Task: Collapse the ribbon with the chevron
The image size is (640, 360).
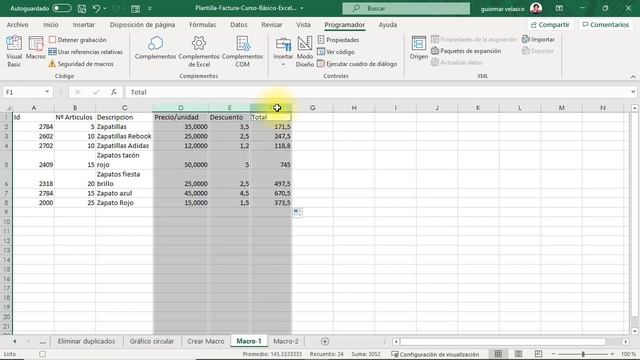Action: click(633, 76)
